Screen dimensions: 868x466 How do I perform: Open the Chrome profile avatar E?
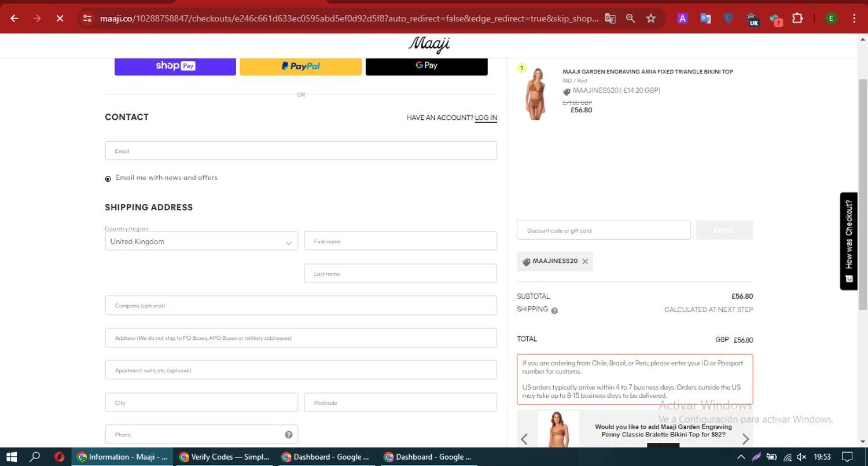click(831, 19)
